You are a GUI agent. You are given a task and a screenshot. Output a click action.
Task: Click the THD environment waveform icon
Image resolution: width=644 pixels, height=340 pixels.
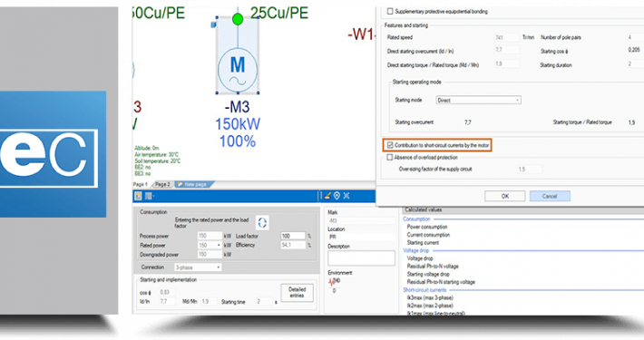point(332,282)
